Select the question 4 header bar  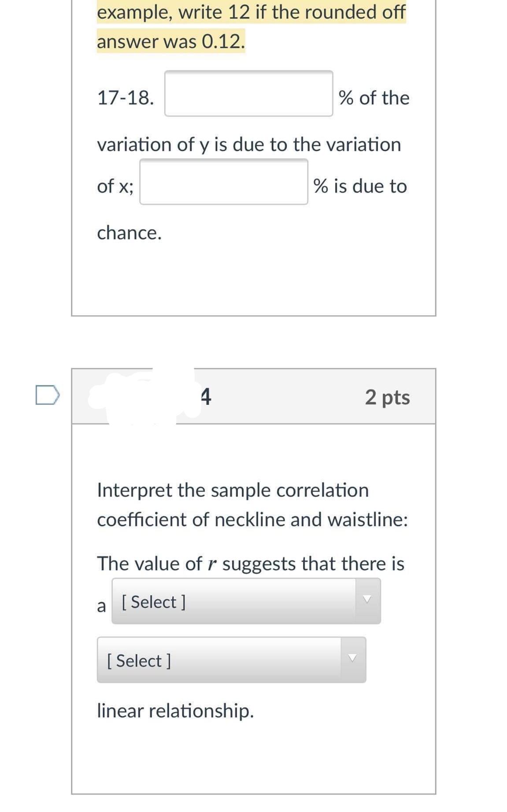[x=253, y=397]
